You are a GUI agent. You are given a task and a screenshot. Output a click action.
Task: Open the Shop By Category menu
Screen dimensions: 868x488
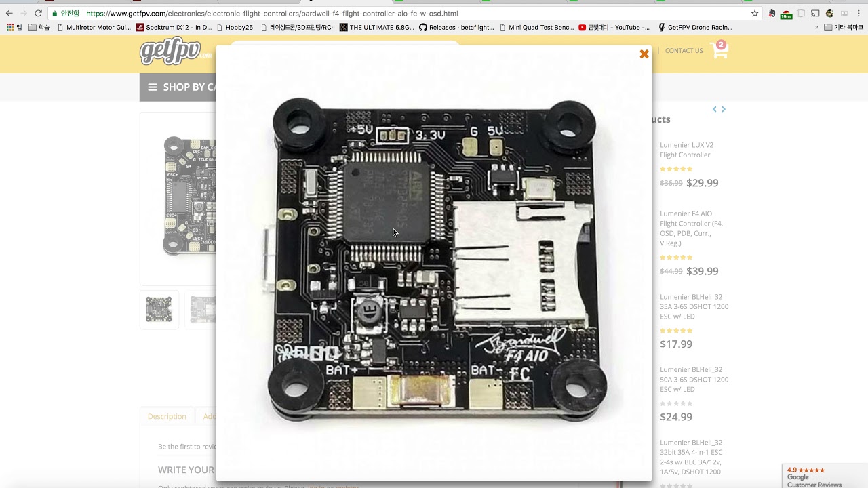click(178, 87)
